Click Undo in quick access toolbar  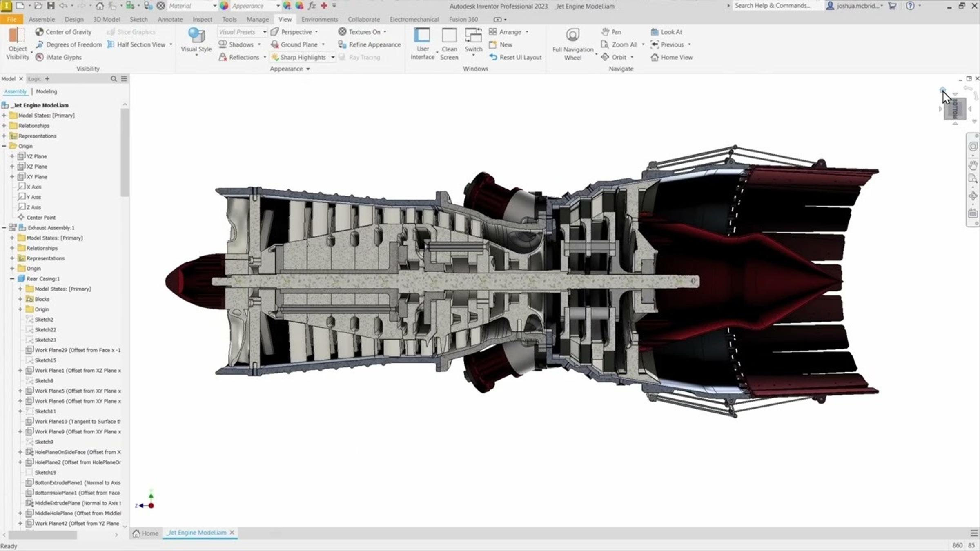point(63,6)
